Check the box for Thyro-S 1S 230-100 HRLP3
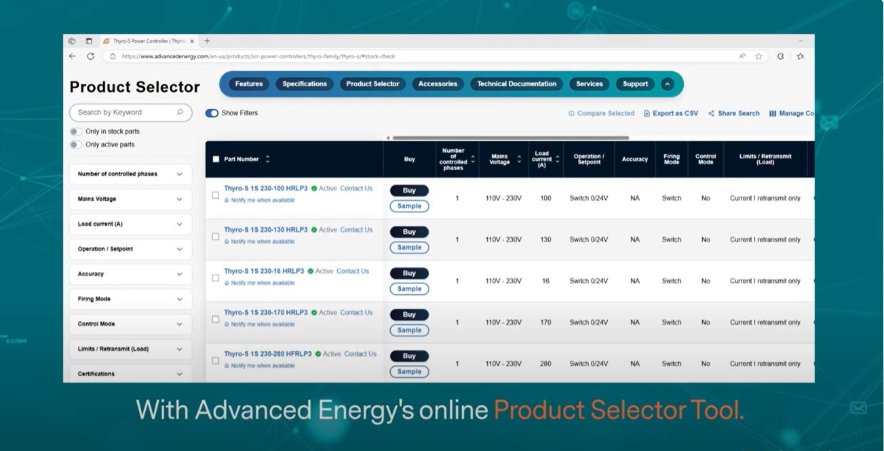The width and height of the screenshot is (884, 451). (x=215, y=195)
